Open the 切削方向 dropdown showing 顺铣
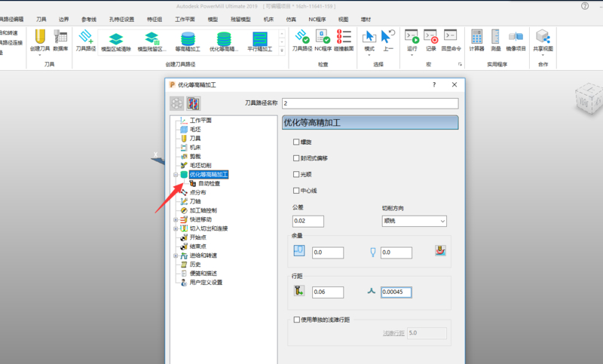603x364 pixels. 414,221
